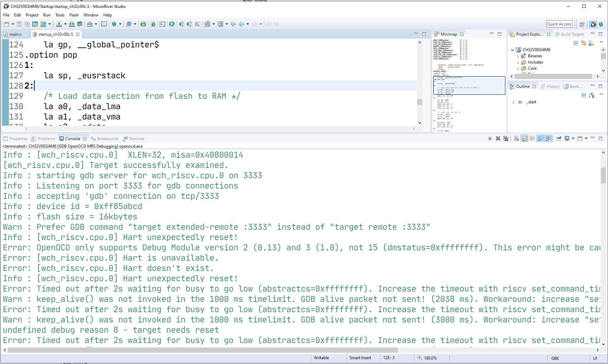Expand the Includes tree node
Viewport: 608px width, 364px height.
tap(518, 62)
